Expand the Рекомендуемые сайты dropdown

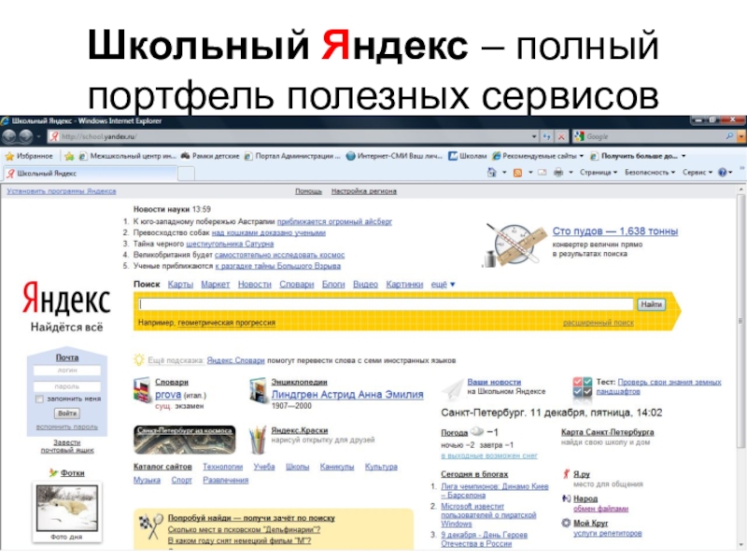581,156
